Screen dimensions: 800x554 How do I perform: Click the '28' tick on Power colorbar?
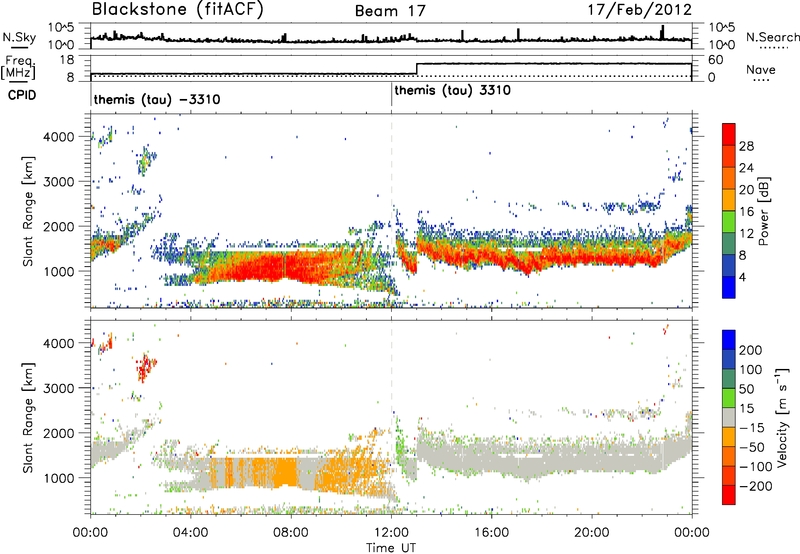tap(746, 146)
